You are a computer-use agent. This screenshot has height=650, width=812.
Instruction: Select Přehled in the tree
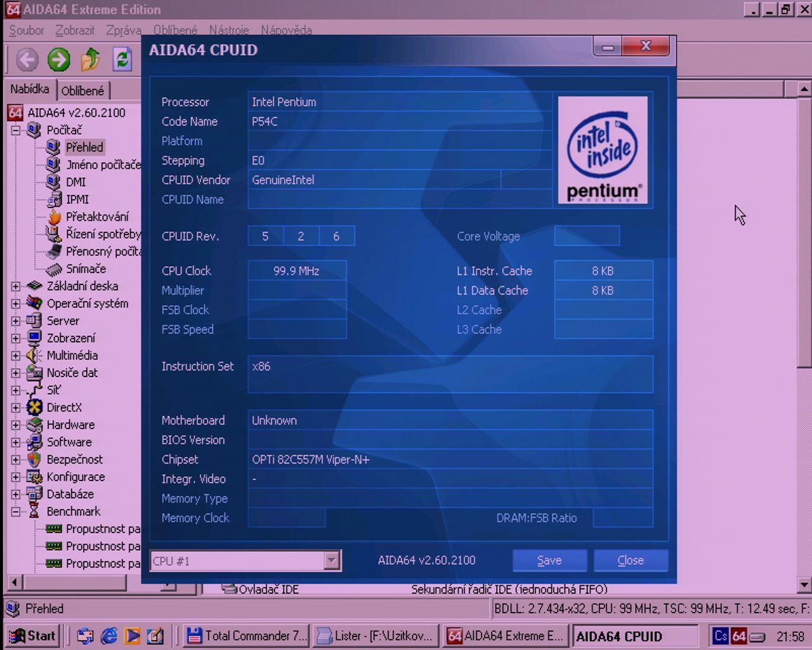coord(84,147)
